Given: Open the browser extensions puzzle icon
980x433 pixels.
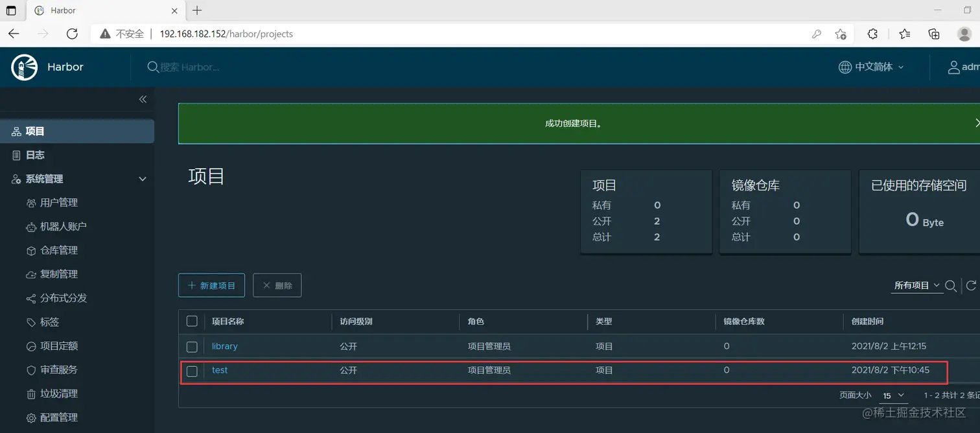Looking at the screenshot, I should pos(872,34).
